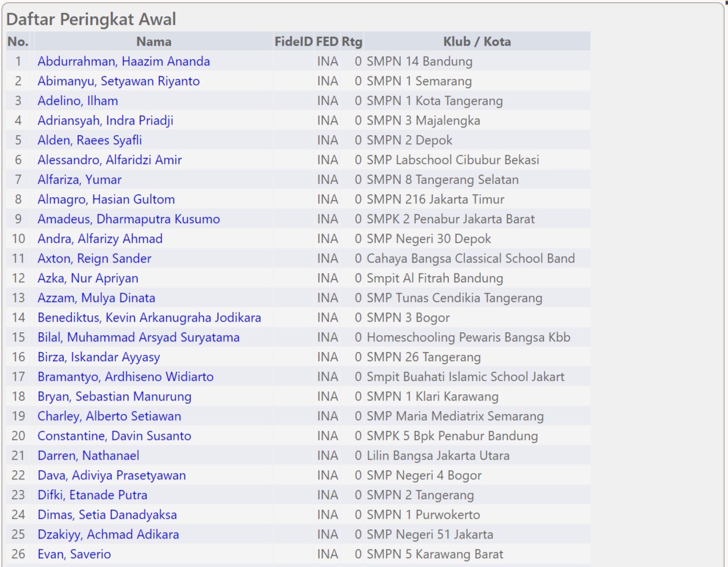This screenshot has height=567, width=728.
Task: Click Alessandro, Alfaridzi Amir name link
Action: tap(110, 160)
